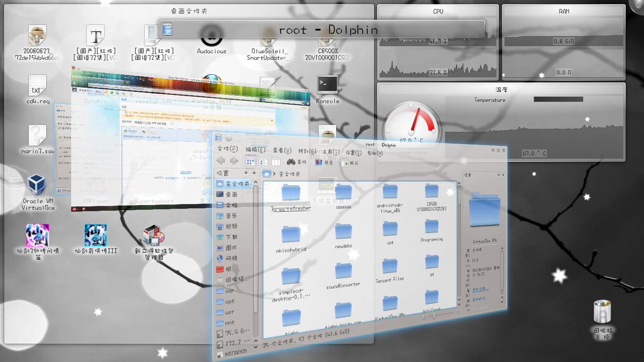Open the 文件(F) menu

(228, 149)
